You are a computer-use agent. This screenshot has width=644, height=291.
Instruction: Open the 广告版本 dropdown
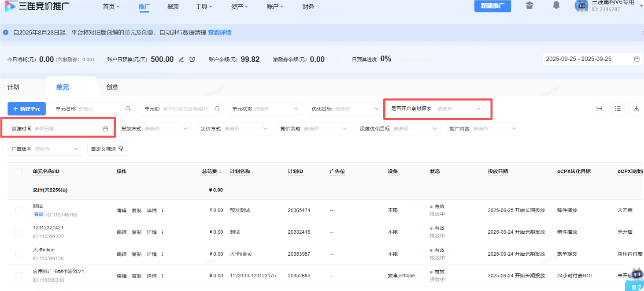click(x=44, y=149)
